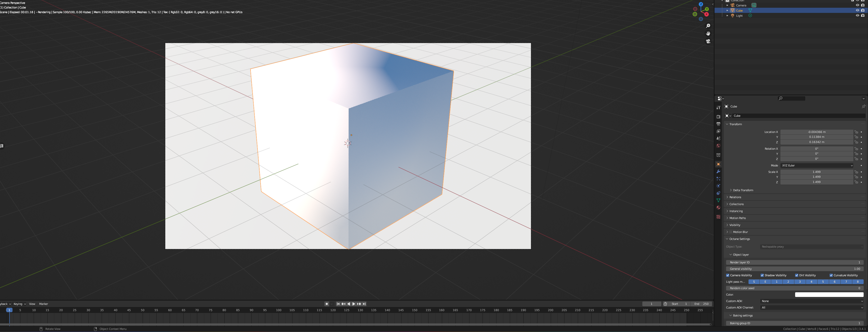Open the World properties tab
The width and height of the screenshot is (868, 332).
(x=718, y=146)
